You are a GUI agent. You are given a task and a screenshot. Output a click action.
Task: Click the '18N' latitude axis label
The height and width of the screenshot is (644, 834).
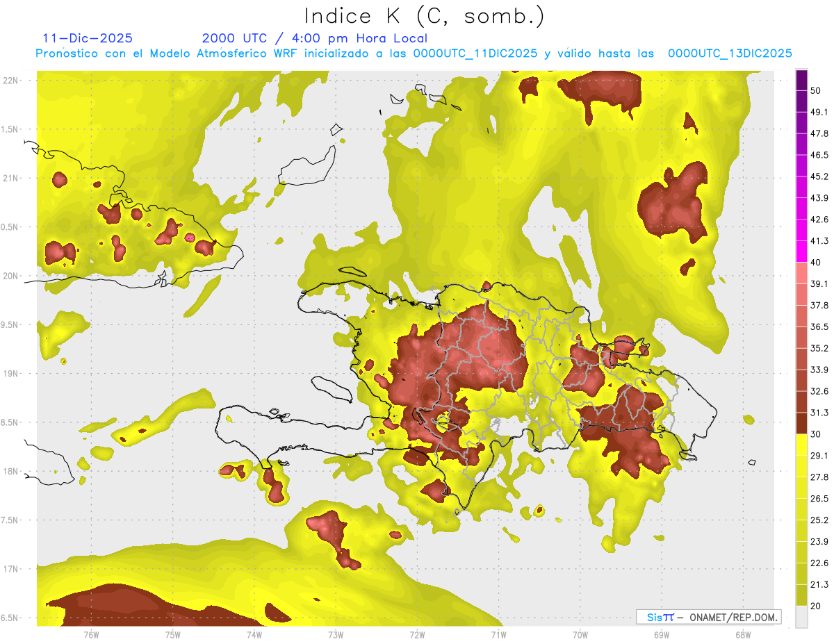tap(10, 472)
